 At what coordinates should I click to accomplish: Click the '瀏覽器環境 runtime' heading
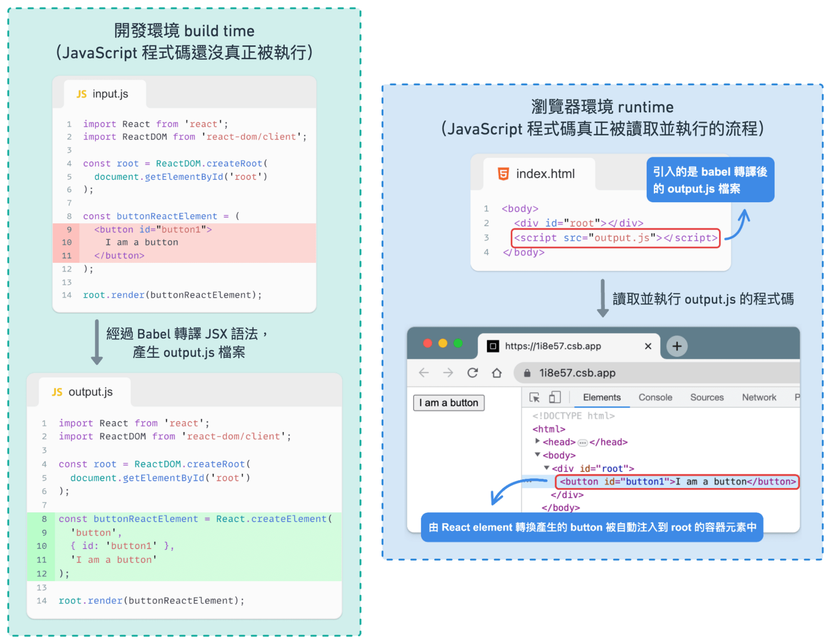[x=602, y=107]
